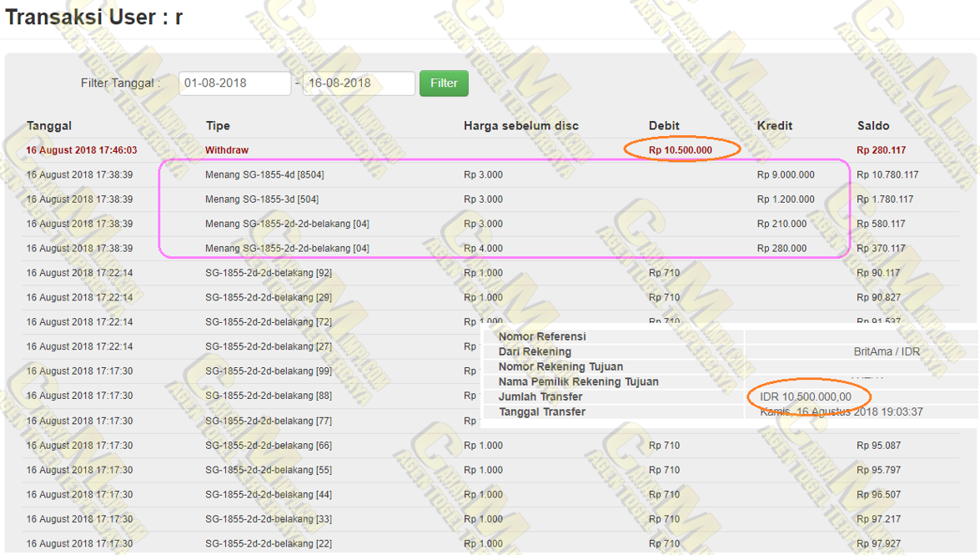Click the Harga sebelum disc column header
Viewport: 980px width, 555px height.
click(520, 126)
